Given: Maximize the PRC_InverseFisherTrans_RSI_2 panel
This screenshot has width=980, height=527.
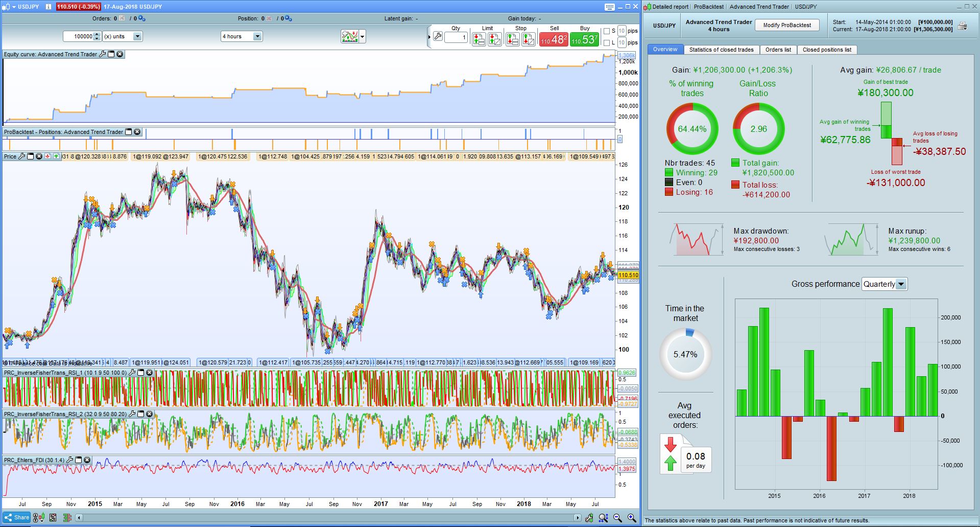Looking at the screenshot, I should tap(141, 414).
